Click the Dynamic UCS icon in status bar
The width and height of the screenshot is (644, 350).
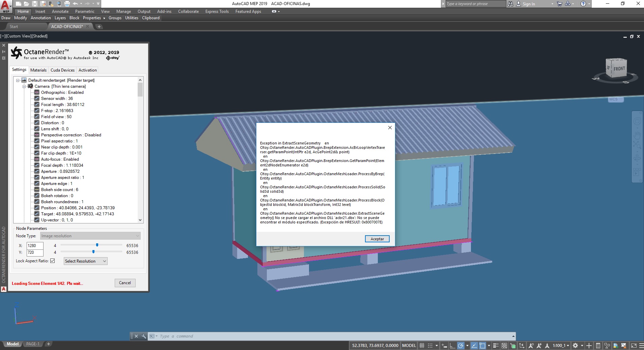click(x=522, y=345)
